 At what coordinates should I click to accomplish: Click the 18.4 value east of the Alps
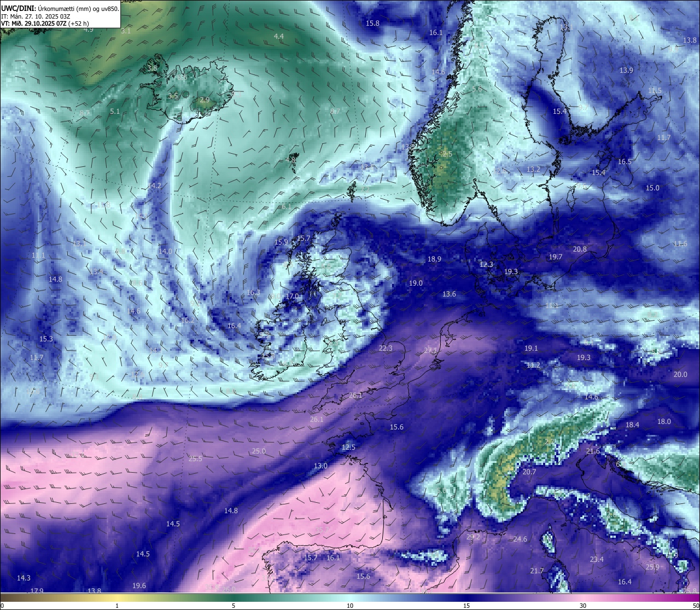[x=632, y=425]
